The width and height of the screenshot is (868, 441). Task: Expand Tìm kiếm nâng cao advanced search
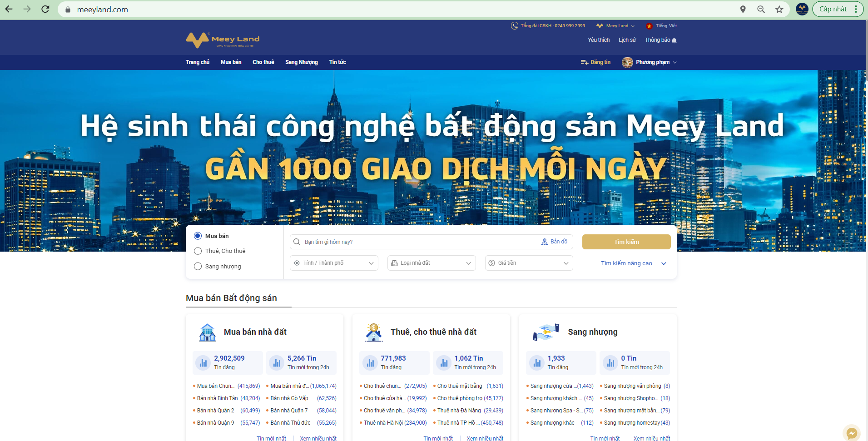pyautogui.click(x=633, y=263)
